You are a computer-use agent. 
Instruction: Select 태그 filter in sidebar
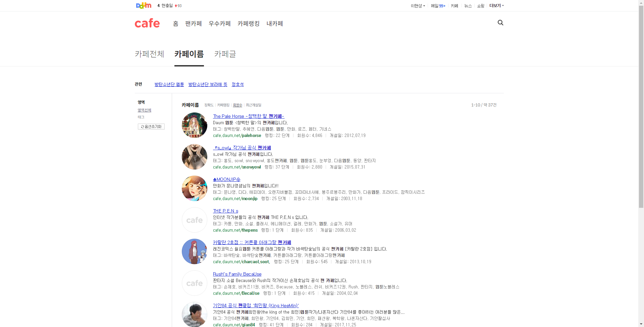(141, 117)
